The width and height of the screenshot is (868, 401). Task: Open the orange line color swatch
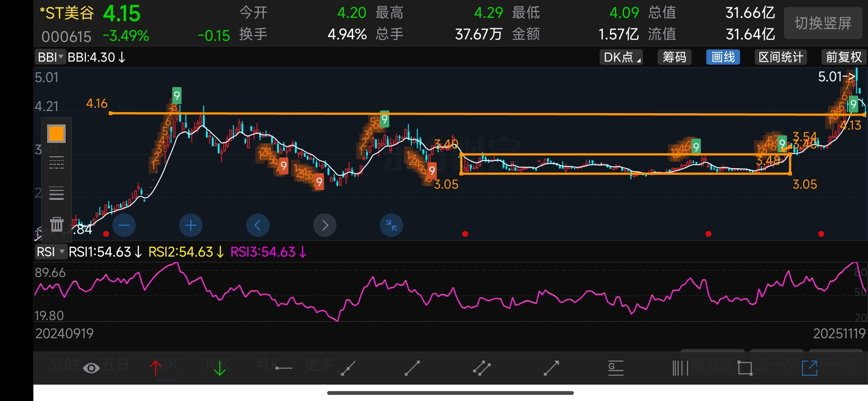pos(57,134)
